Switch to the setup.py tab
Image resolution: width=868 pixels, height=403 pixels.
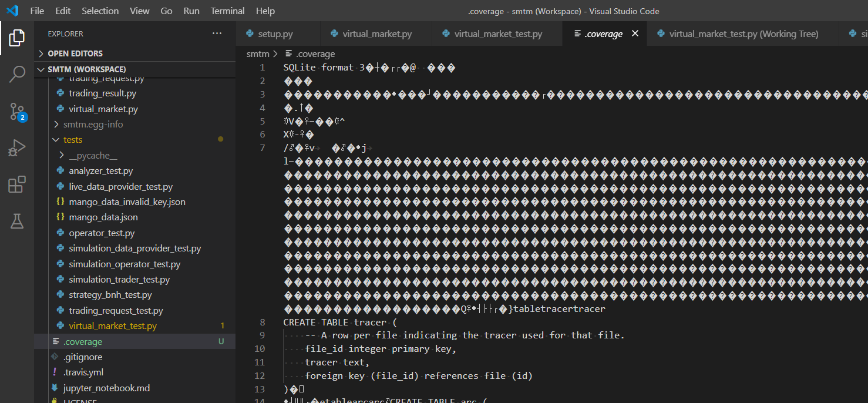coord(278,33)
